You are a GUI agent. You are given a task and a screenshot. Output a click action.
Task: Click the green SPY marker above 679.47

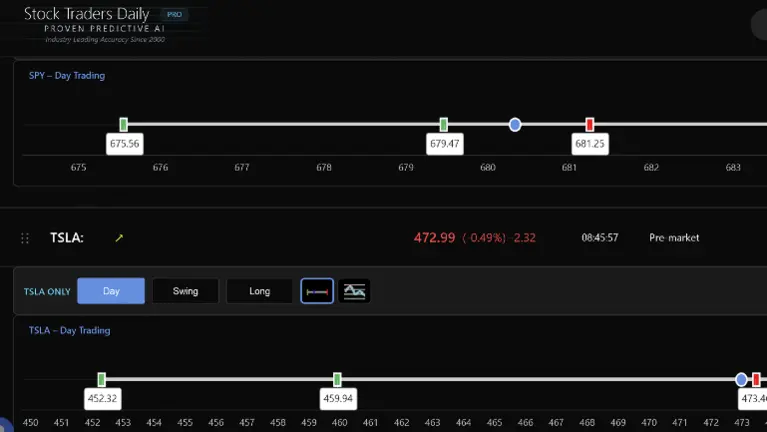[444, 125]
